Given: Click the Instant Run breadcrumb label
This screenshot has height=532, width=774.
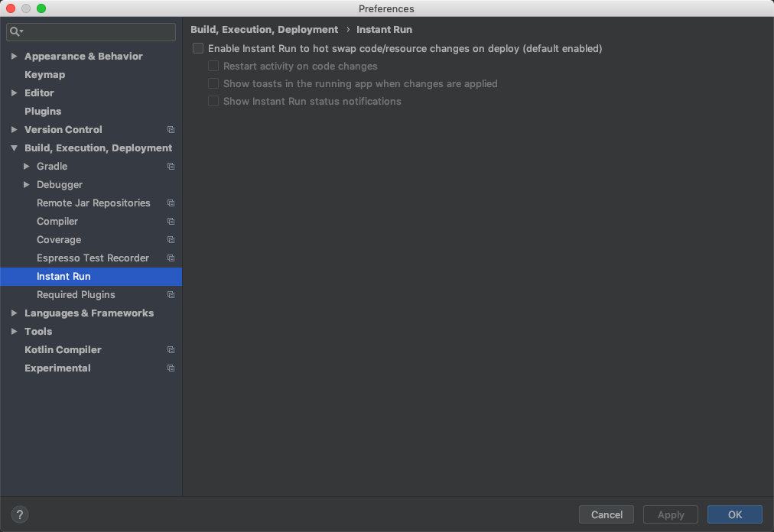Looking at the screenshot, I should click(384, 30).
